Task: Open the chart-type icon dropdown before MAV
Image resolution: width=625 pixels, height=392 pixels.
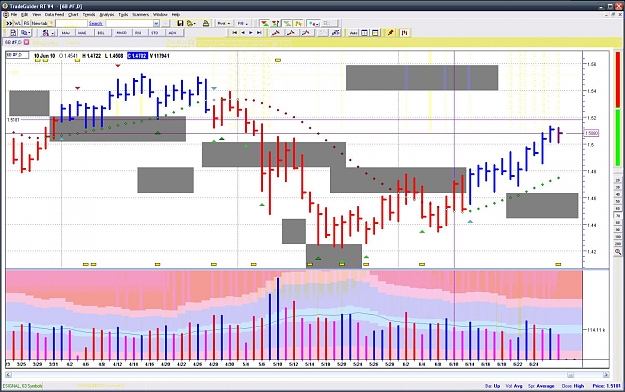Action: point(48,33)
